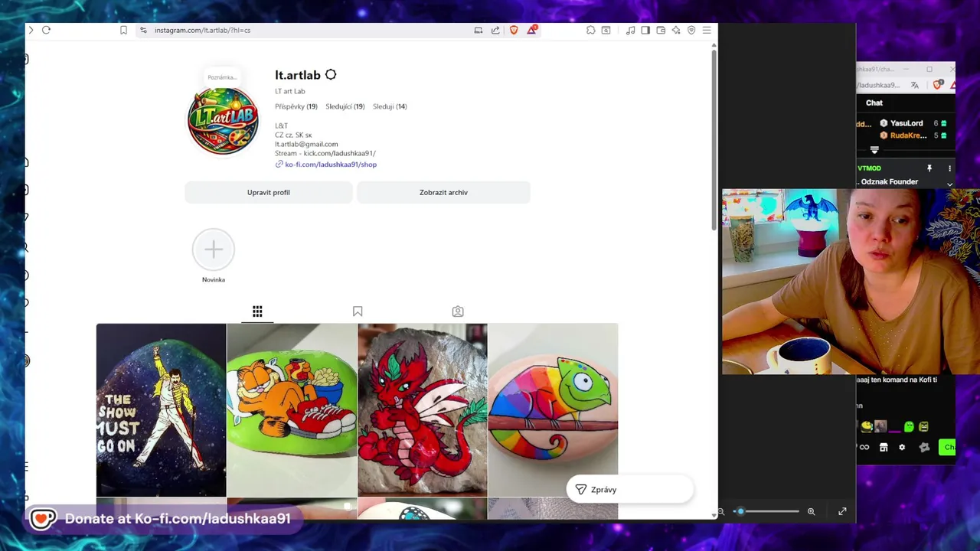Select the Chat tab header
The width and height of the screenshot is (980, 551).
874,103
